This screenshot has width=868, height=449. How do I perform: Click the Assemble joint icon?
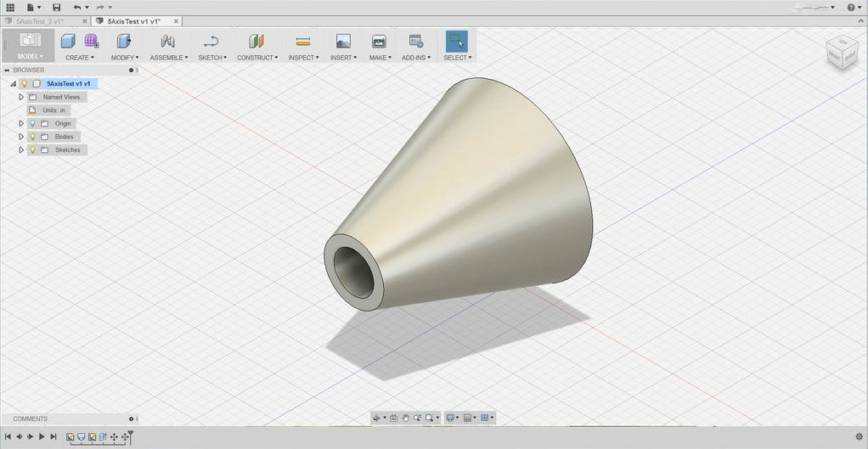click(167, 42)
